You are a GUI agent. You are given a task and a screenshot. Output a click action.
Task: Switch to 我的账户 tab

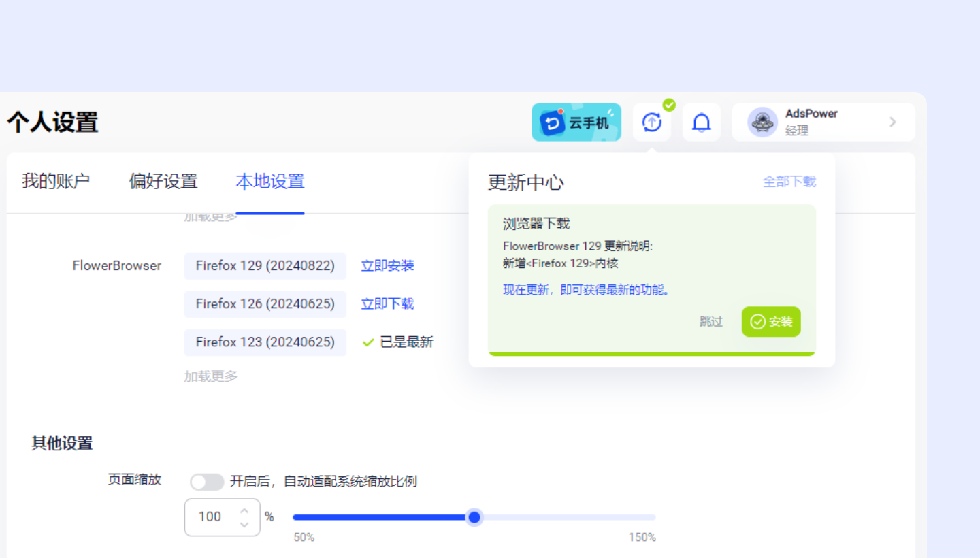click(x=56, y=181)
